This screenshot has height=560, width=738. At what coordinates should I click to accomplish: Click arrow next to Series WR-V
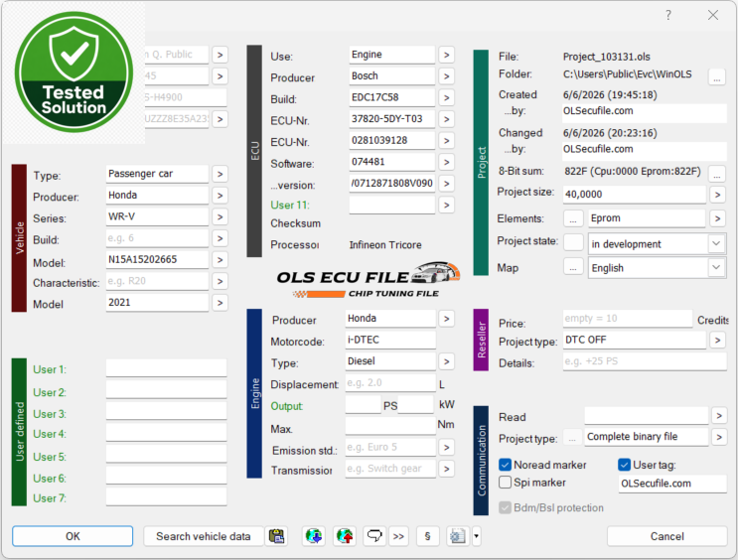(220, 216)
